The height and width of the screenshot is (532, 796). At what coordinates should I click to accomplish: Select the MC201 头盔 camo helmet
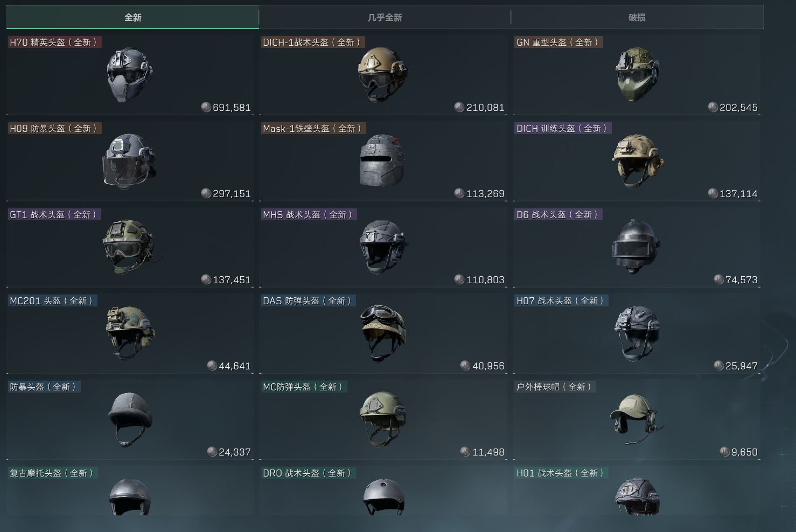129,332
